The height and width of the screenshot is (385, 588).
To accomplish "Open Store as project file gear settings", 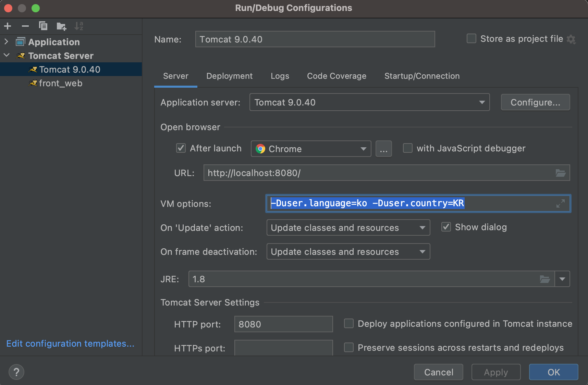I will (571, 39).
